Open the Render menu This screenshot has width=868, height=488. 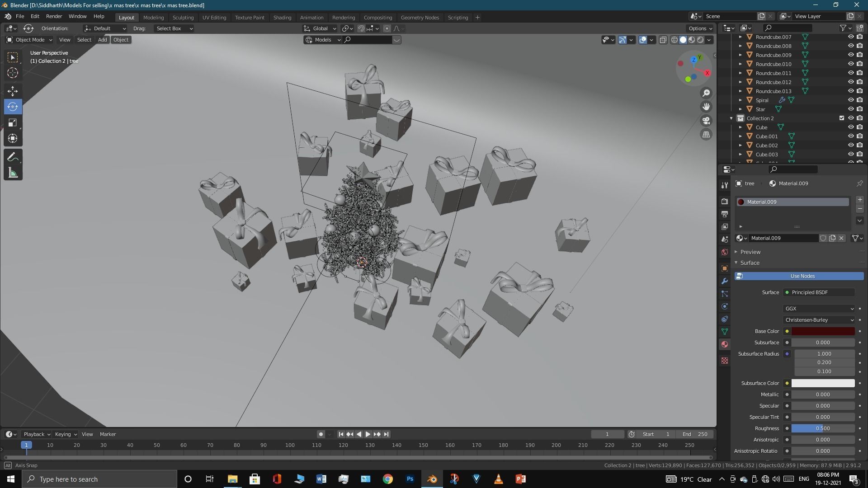click(x=54, y=16)
